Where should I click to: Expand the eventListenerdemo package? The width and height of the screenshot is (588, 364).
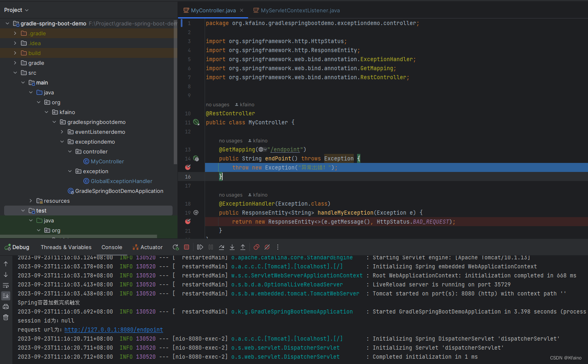62,132
